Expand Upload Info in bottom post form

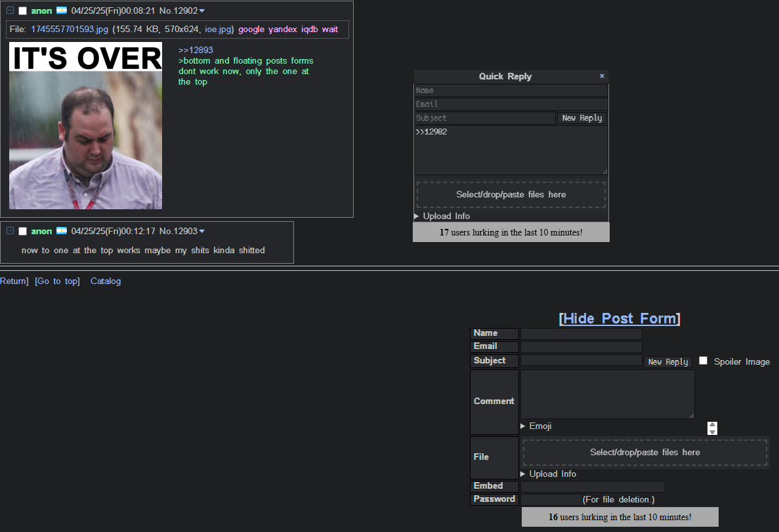[x=549, y=474]
